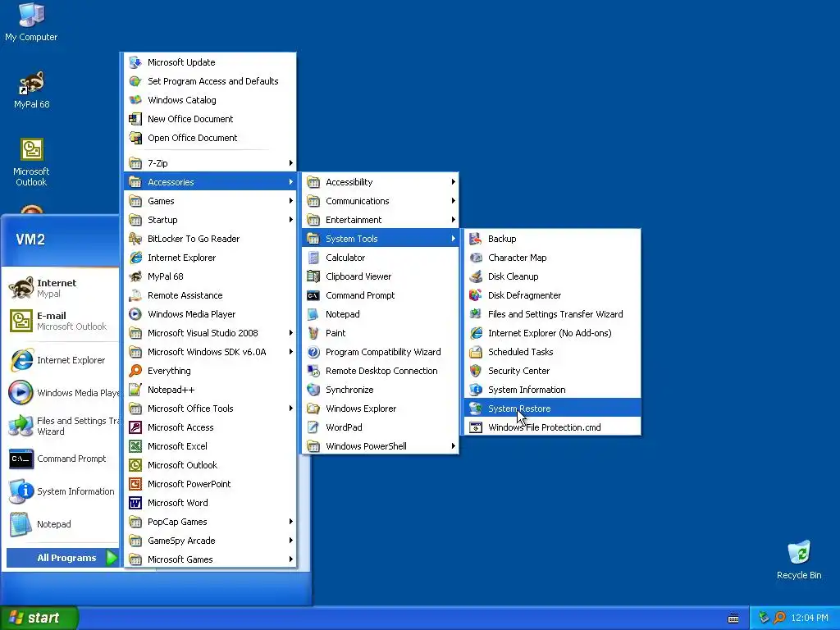Expand the Games submenu arrow

coord(291,201)
